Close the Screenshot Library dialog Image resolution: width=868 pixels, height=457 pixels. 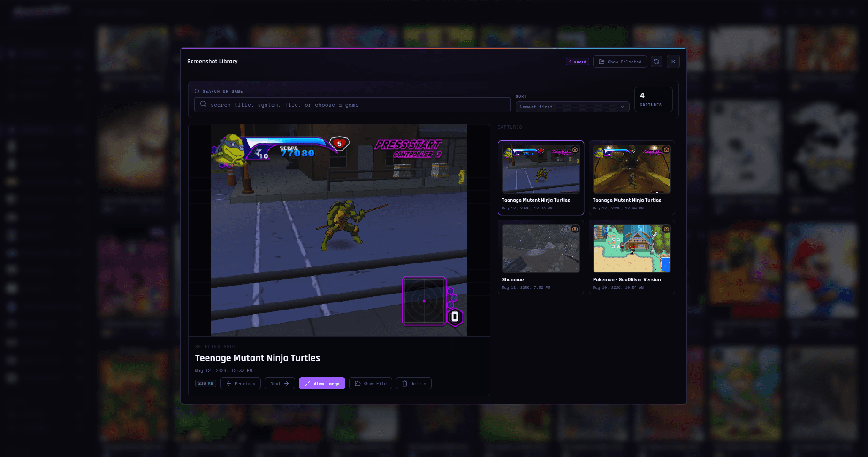[x=673, y=62]
